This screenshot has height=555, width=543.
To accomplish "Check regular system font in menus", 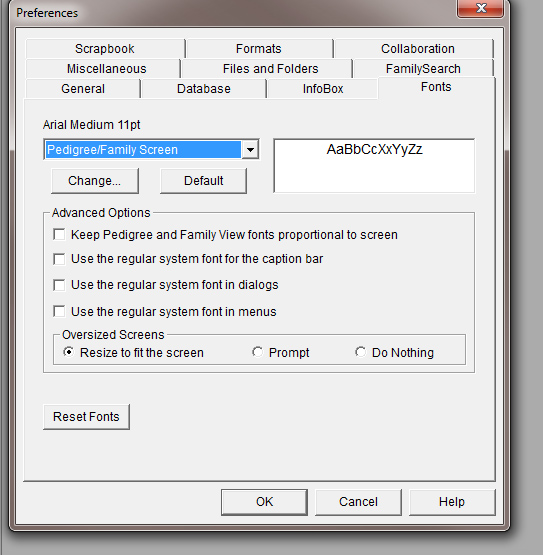I will click(x=59, y=311).
